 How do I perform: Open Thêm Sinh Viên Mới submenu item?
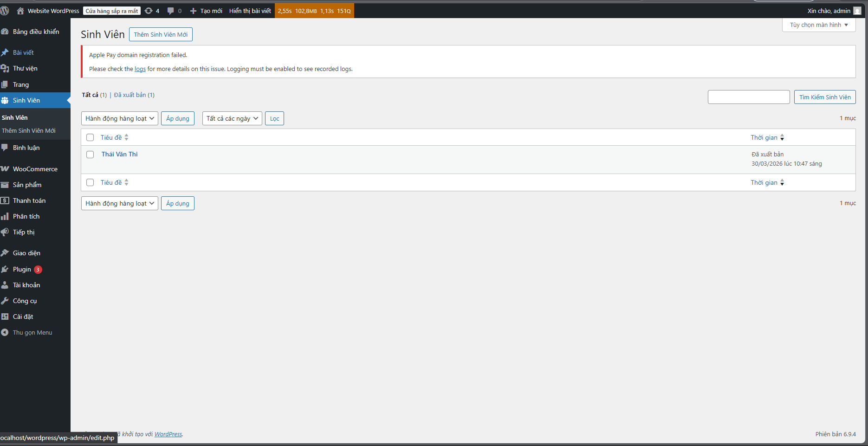[x=29, y=130]
